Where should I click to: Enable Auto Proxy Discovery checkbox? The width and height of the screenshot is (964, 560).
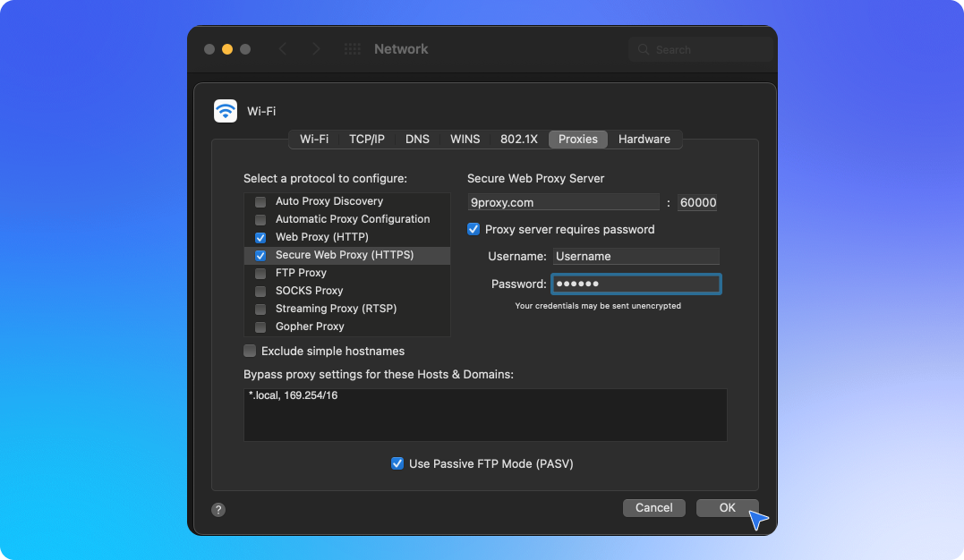coord(260,202)
